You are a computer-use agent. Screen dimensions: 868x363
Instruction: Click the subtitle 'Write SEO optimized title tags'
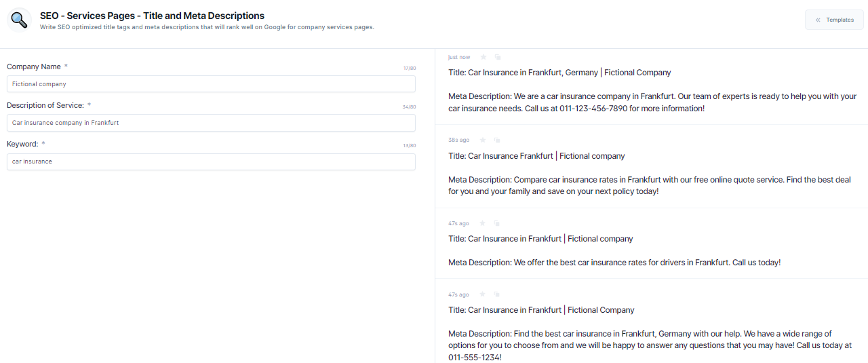pos(207,27)
